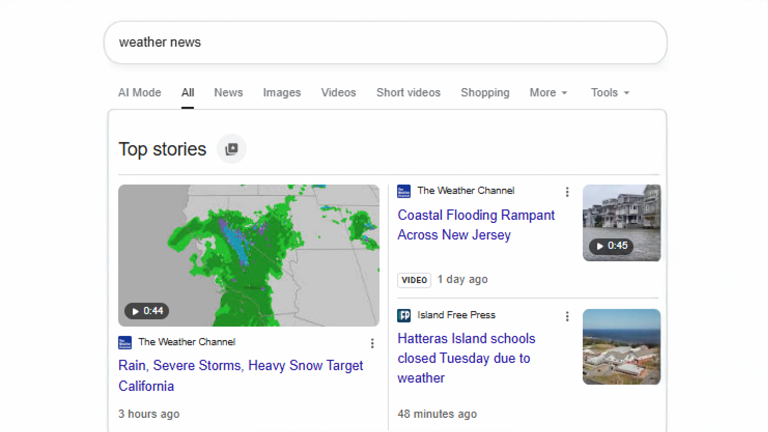The width and height of the screenshot is (768, 432).
Task: Select the All results tab
Action: coord(188,93)
